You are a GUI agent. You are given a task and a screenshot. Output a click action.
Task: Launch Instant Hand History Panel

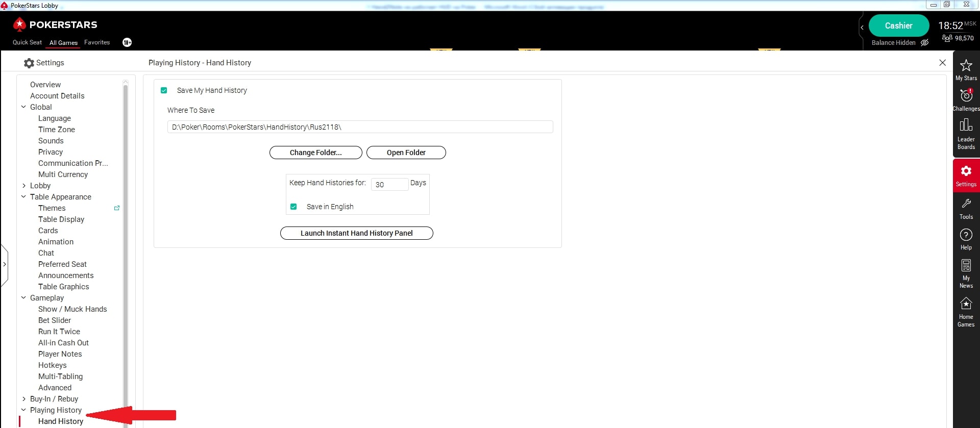(x=356, y=233)
